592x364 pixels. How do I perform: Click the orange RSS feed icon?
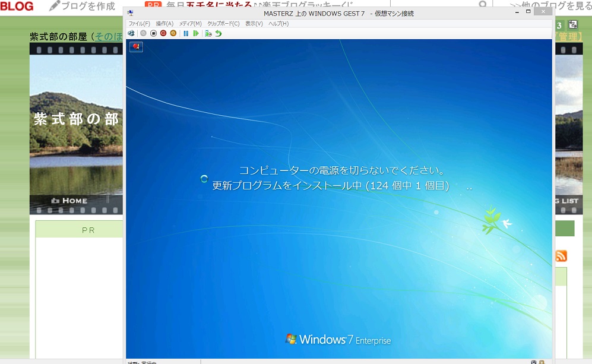pos(561,256)
